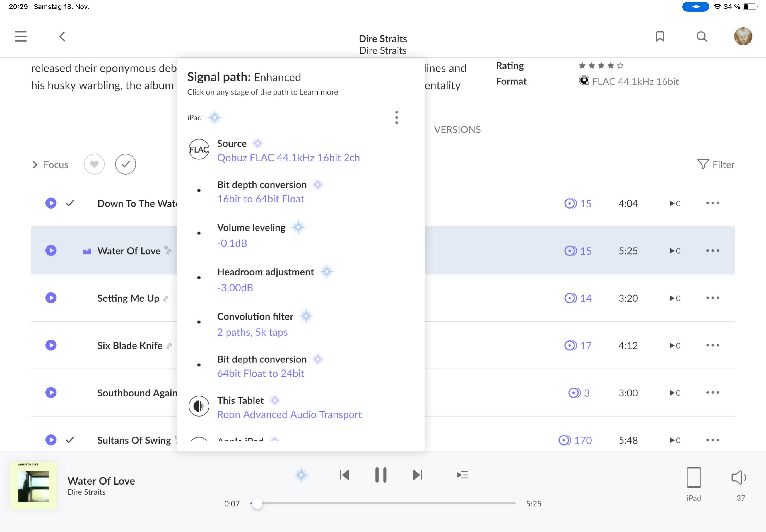Pause the current playback

coord(381,475)
